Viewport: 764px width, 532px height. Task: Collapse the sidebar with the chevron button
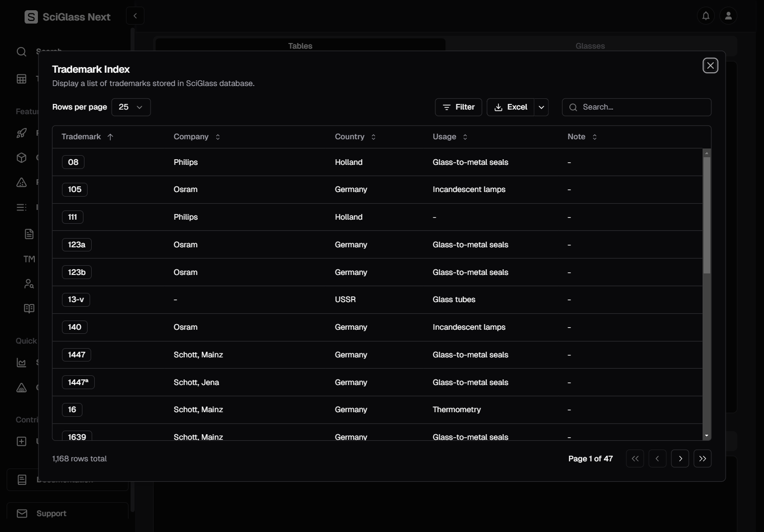(135, 16)
